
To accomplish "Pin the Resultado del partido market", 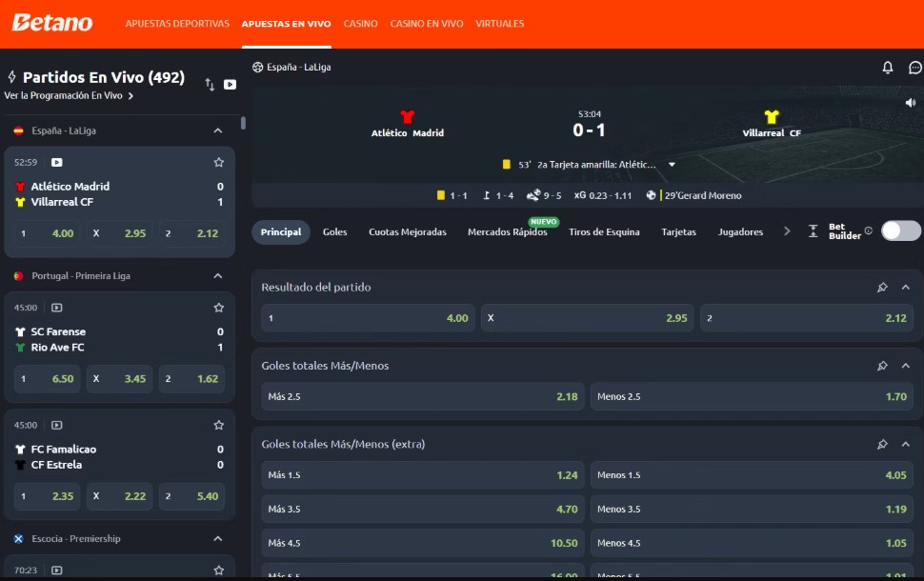I will pos(882,287).
